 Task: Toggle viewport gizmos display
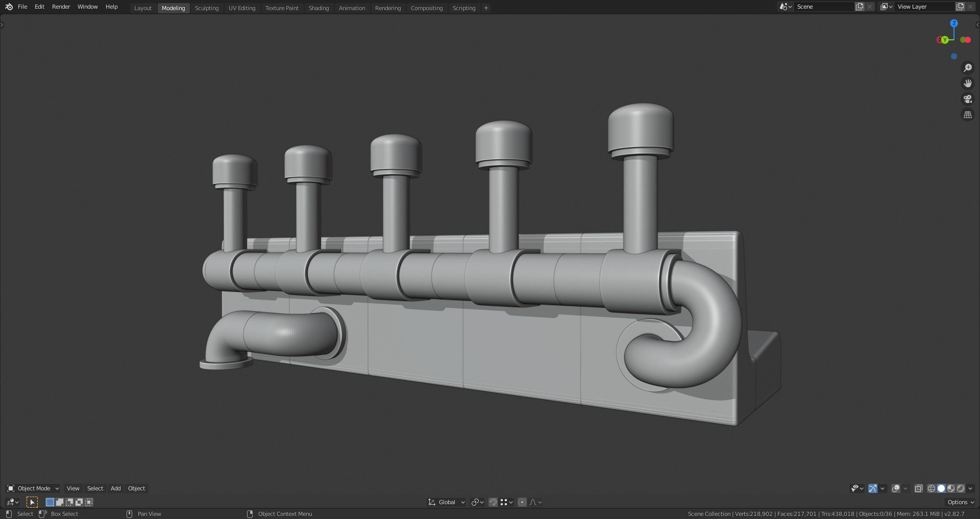point(873,488)
